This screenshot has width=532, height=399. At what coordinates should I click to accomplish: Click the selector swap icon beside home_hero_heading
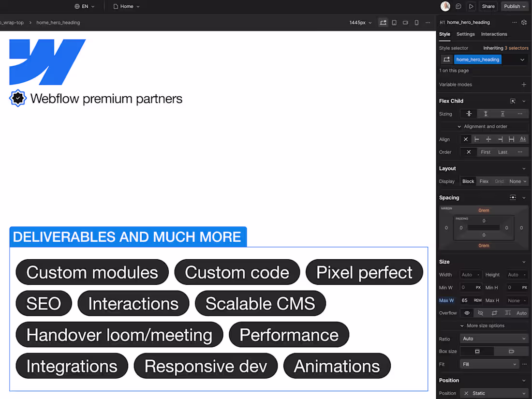(446, 59)
